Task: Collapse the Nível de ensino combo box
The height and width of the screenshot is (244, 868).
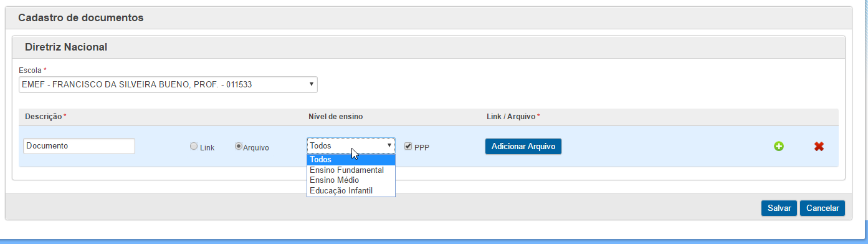Action: [351, 145]
